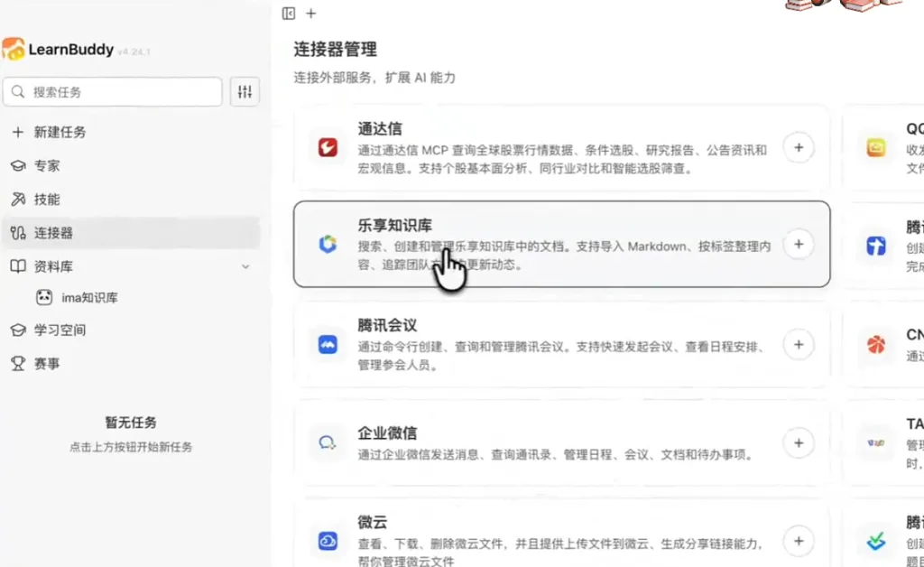924x567 pixels.
Task: Click the 乐享知识库 logo icon
Action: point(328,244)
